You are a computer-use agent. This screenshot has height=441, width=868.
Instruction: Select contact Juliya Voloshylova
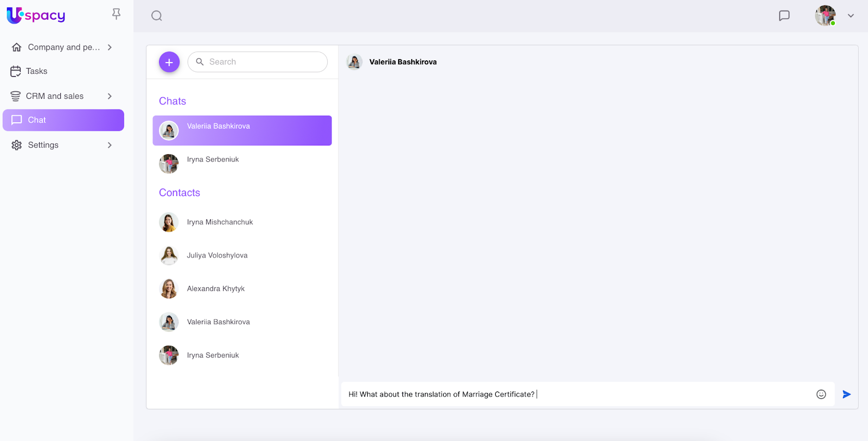coord(217,255)
